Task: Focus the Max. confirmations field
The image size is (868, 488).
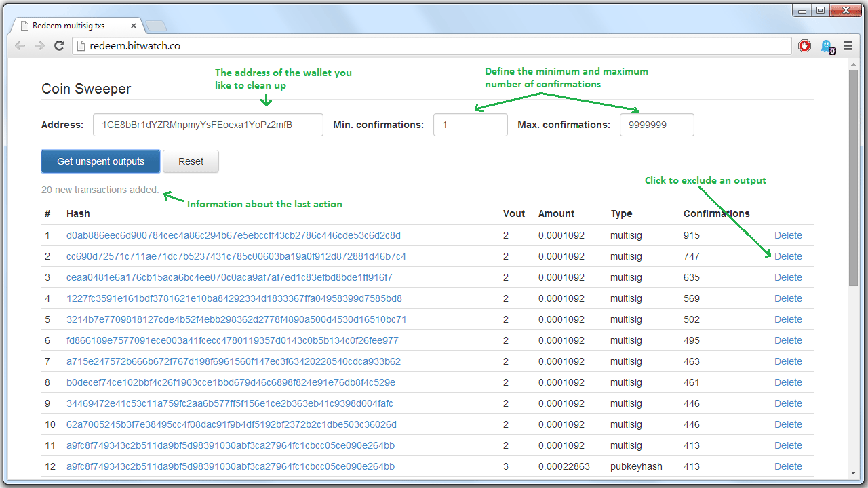Action: click(656, 125)
